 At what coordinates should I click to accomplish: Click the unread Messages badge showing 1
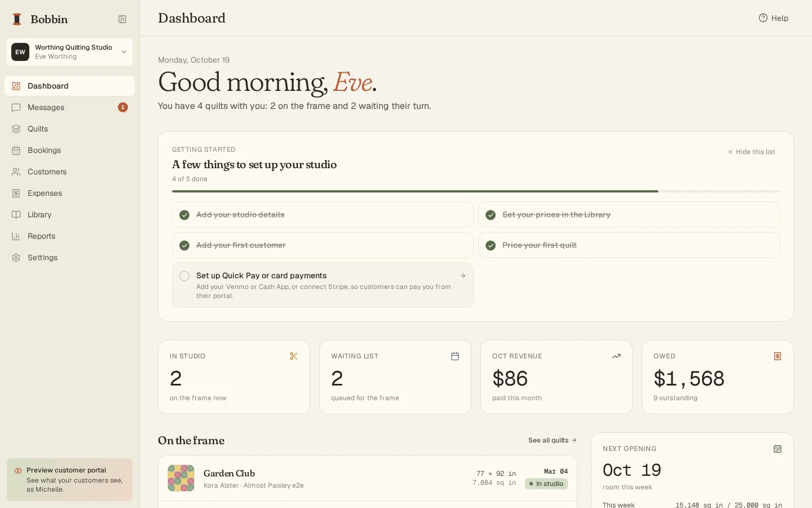point(123,107)
